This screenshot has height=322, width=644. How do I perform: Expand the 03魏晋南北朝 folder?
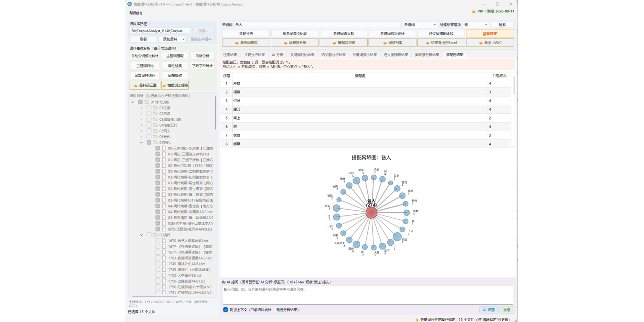[x=141, y=119]
